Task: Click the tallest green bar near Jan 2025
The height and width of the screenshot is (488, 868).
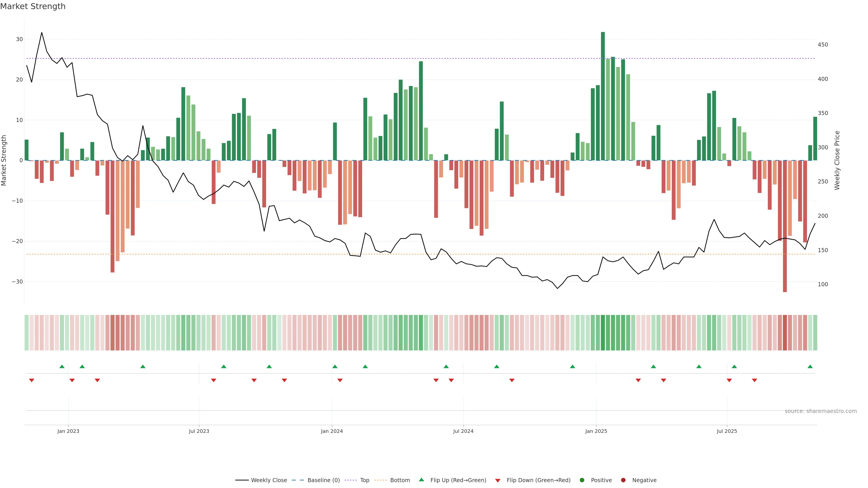Action: tap(603, 96)
